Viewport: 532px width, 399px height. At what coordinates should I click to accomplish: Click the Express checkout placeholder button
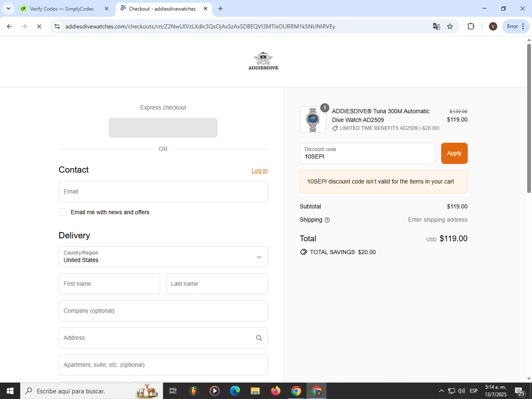163,128
